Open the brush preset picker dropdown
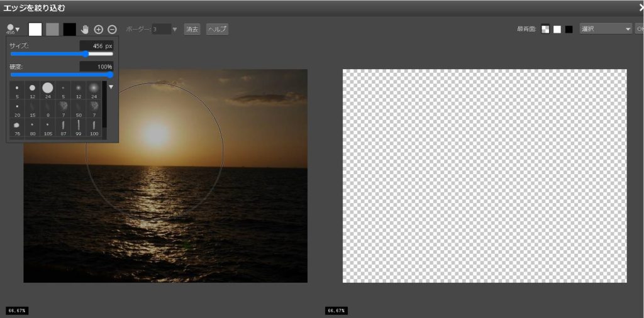The image size is (644, 318). tap(13, 29)
